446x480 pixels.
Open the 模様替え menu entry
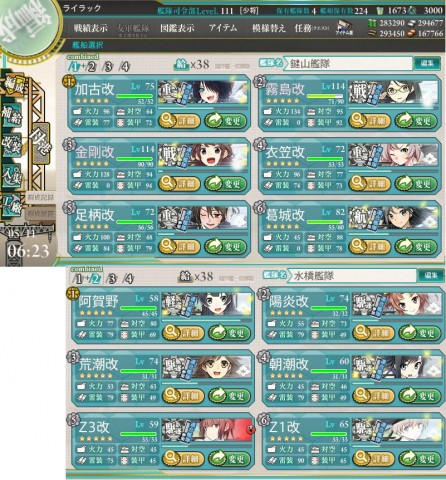click(x=269, y=28)
